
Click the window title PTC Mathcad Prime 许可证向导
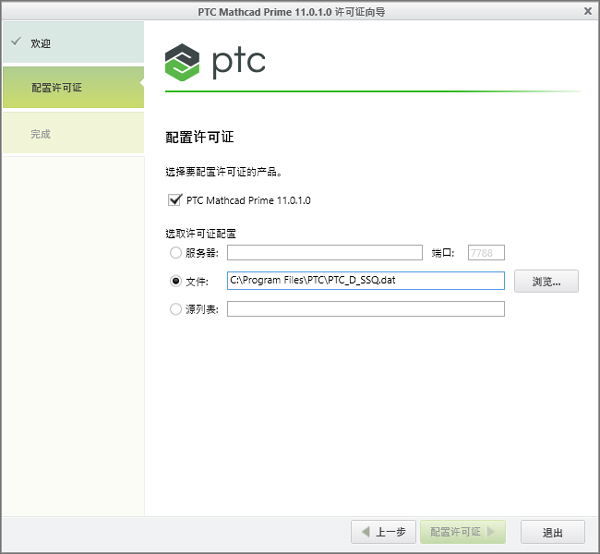coord(292,12)
